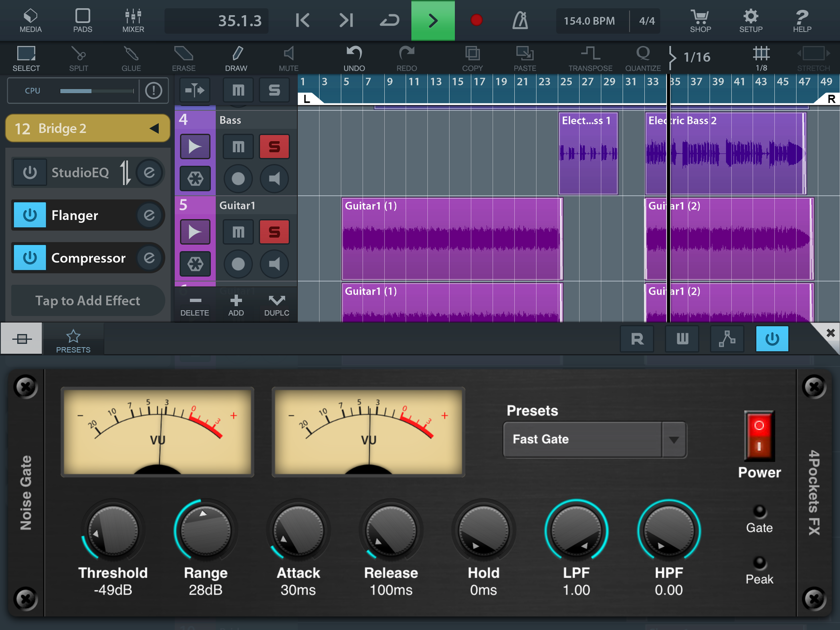Open the Presets star tab

pyautogui.click(x=73, y=340)
